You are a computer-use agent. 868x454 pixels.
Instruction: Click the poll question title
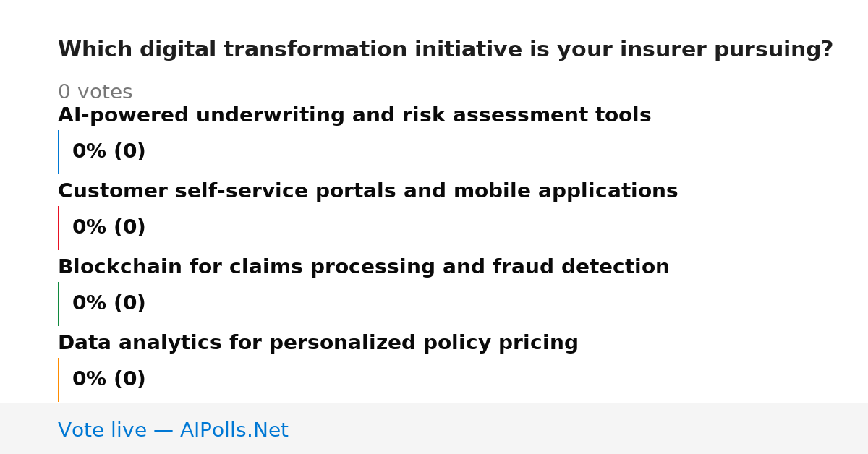[x=446, y=50]
